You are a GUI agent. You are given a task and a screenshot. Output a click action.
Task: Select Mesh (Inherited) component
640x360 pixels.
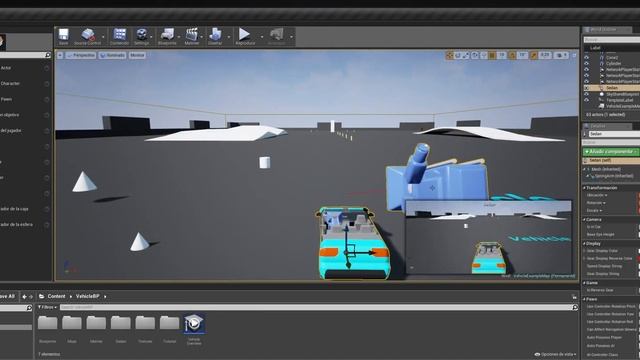606,169
